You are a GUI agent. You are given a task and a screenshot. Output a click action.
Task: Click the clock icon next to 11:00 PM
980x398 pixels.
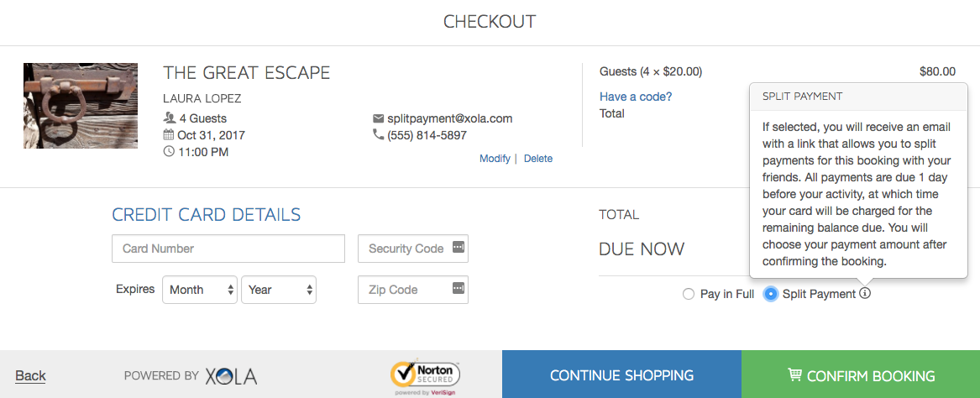coord(169,151)
